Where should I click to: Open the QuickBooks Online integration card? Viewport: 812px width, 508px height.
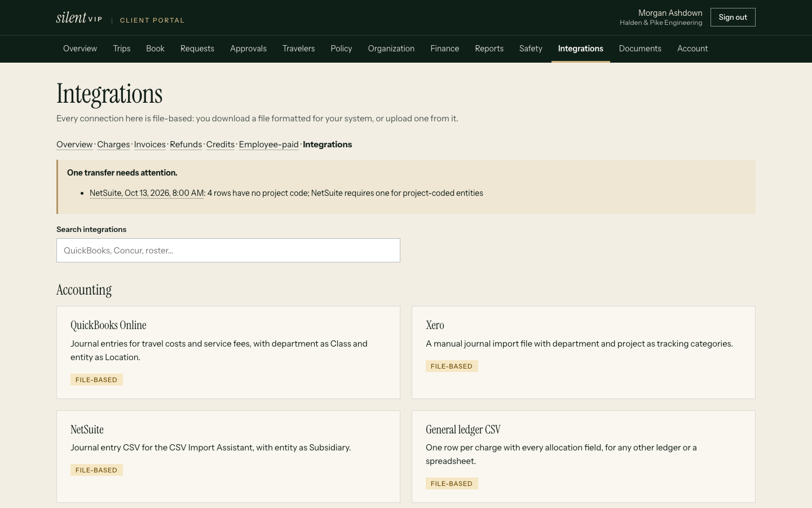coord(228,353)
